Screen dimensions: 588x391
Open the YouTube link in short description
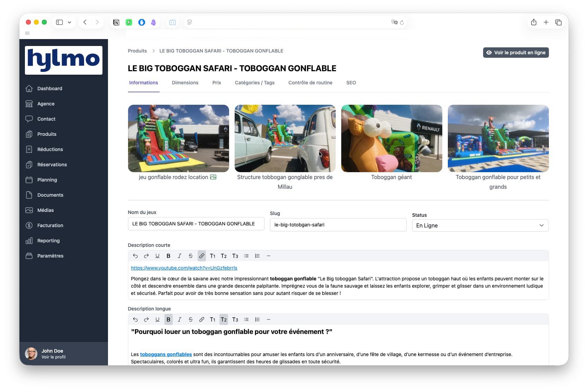(184, 268)
